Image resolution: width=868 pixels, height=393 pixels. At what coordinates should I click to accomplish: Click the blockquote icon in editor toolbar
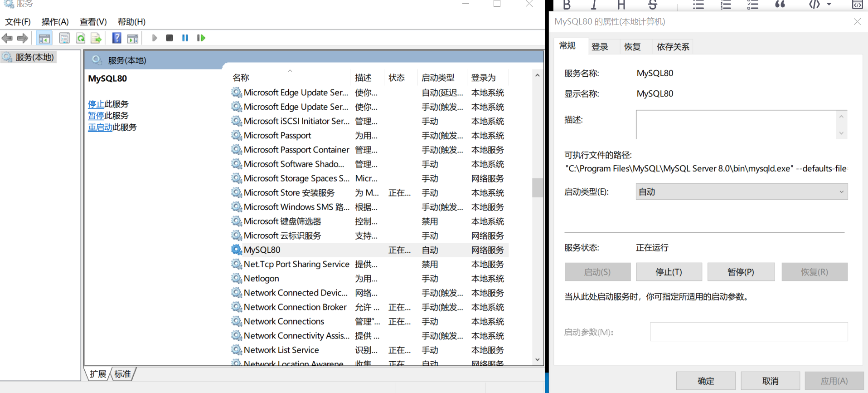click(780, 5)
